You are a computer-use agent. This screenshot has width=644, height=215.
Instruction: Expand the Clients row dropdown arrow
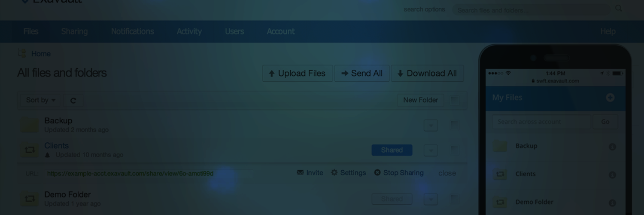[431, 150]
